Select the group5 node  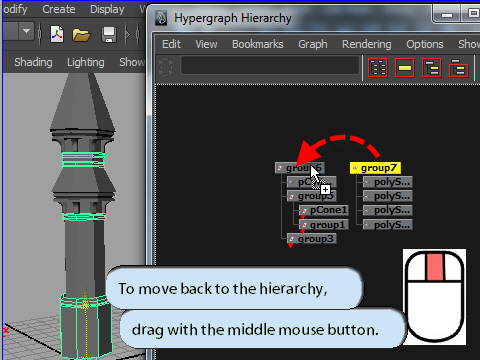[311, 196]
